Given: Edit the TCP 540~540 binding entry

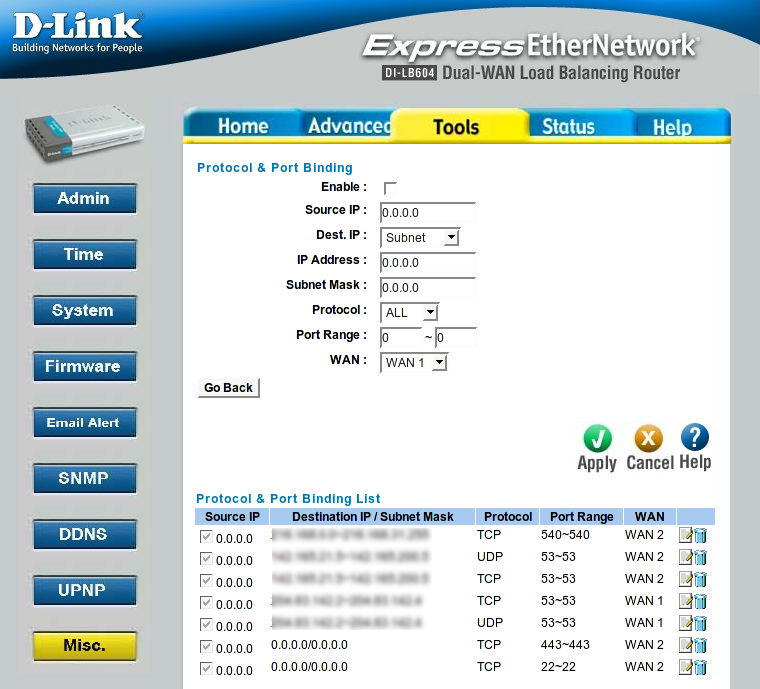Looking at the screenshot, I should 685,535.
